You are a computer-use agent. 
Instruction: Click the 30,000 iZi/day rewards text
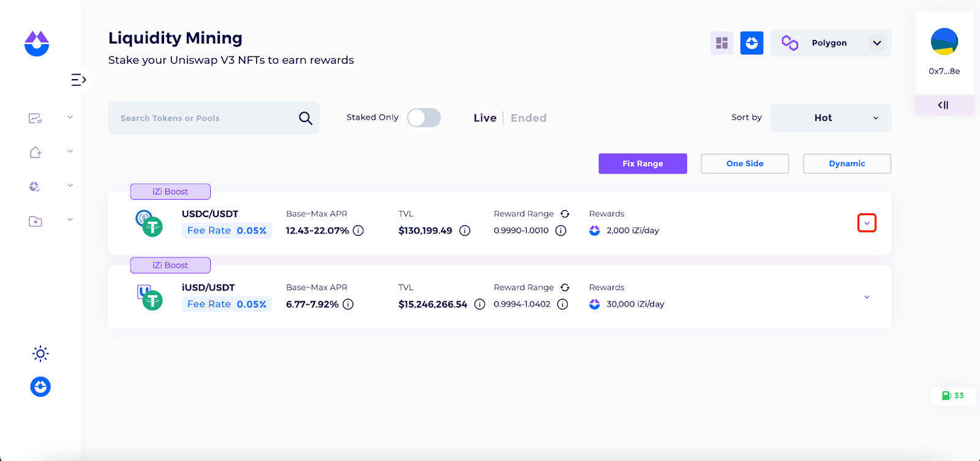coord(635,304)
